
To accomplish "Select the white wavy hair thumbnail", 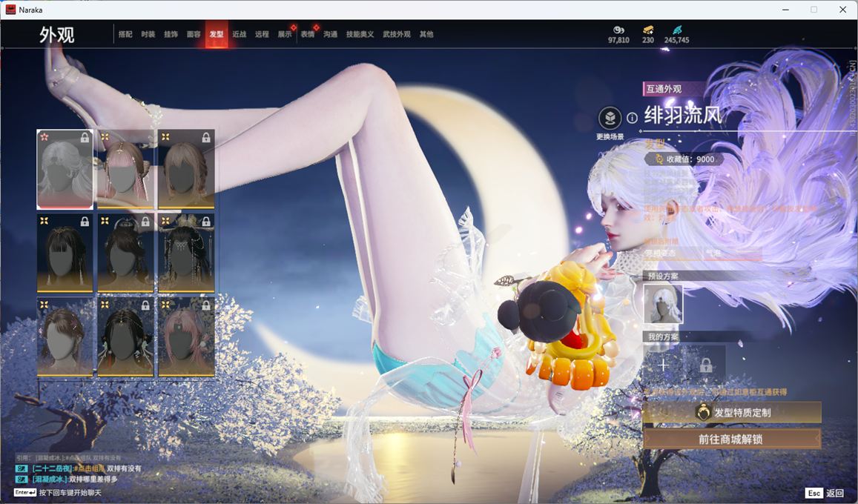I will [x=65, y=170].
